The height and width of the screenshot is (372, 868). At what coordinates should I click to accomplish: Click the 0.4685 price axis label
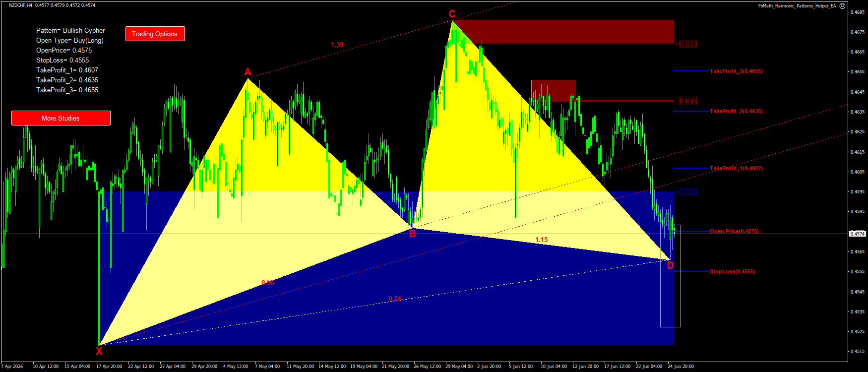click(858, 12)
